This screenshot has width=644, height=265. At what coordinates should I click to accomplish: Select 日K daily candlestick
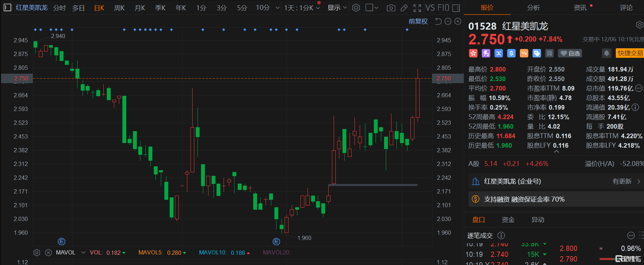(99, 8)
